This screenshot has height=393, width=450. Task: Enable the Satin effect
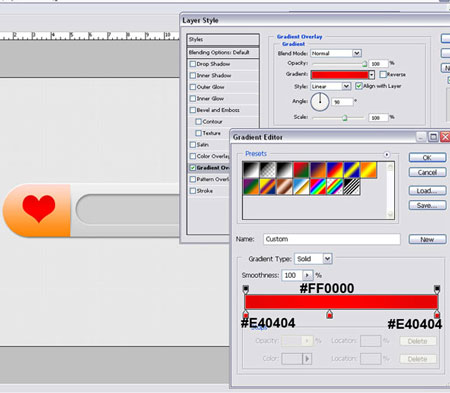tap(193, 145)
